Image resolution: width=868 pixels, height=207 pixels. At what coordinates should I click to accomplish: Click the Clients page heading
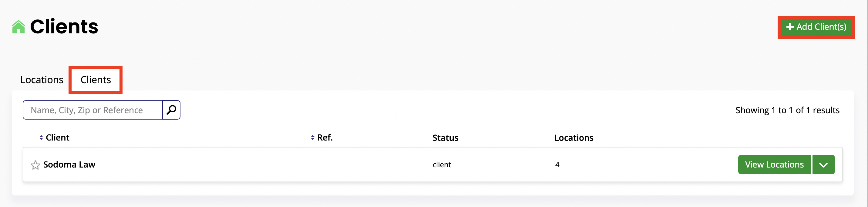(64, 27)
